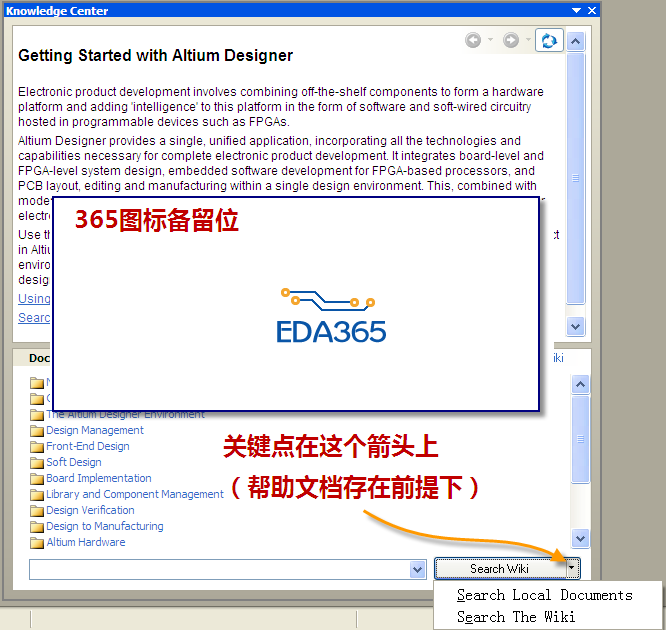Open the Board Implementation topic
This screenshot has height=630, width=666.
99,478
